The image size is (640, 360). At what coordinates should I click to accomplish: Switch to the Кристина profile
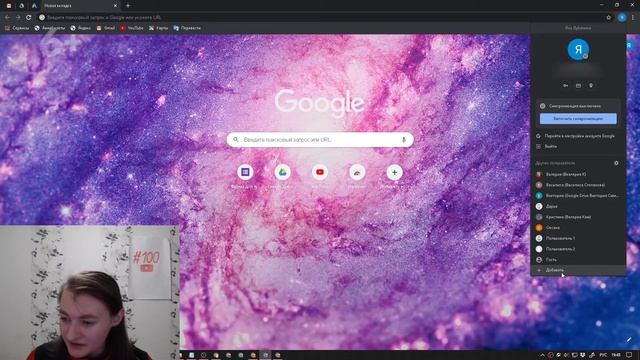[578, 217]
